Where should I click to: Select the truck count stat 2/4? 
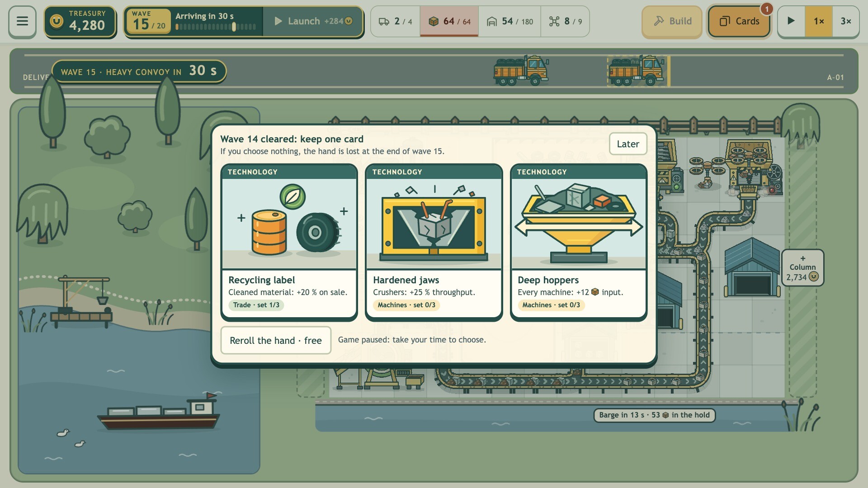[395, 21]
